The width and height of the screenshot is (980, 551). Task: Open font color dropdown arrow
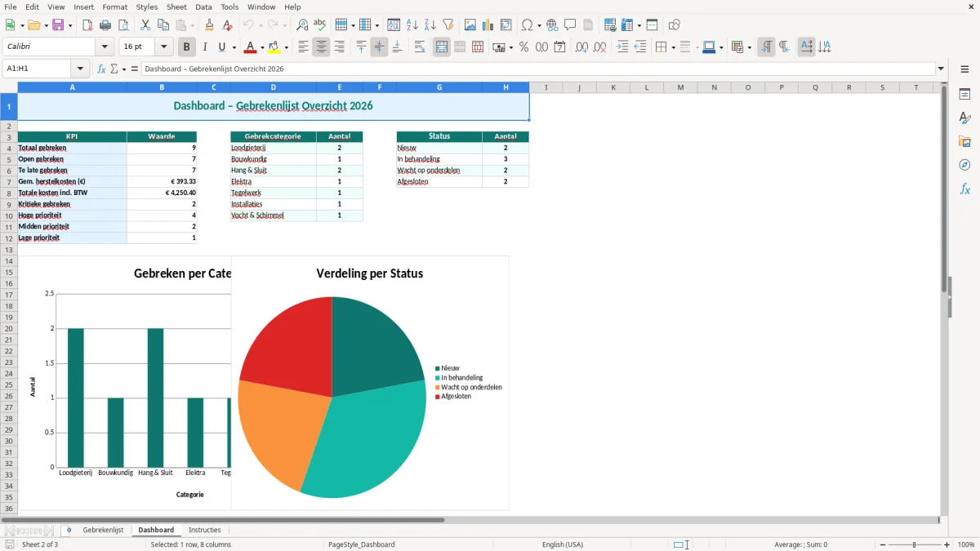tap(262, 47)
